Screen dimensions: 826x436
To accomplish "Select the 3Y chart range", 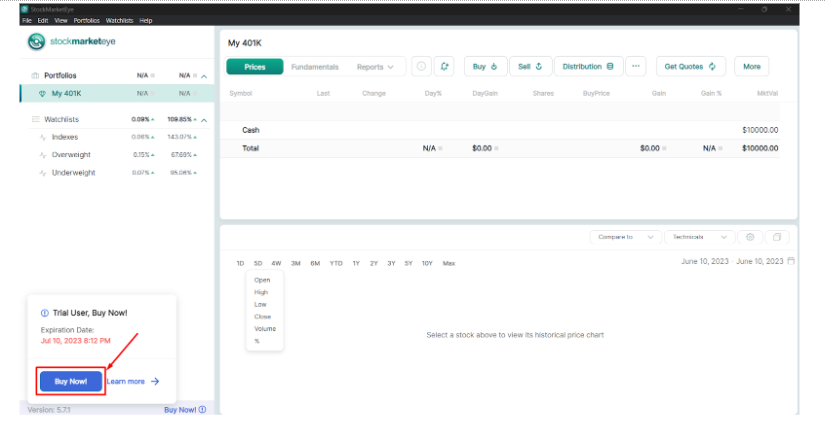I will (391, 263).
